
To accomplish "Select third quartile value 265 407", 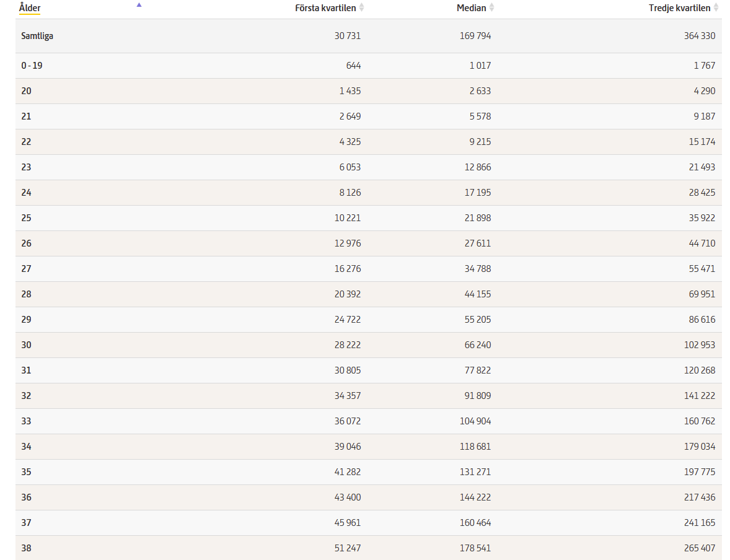I will point(699,548).
